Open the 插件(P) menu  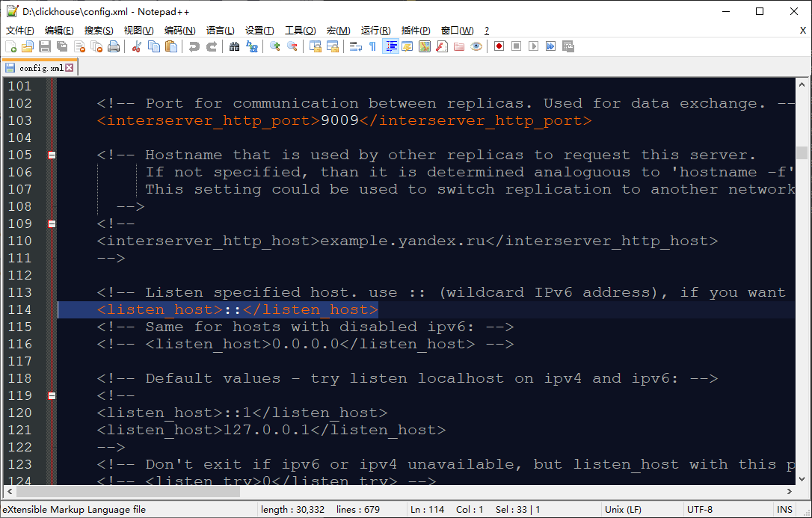point(416,31)
